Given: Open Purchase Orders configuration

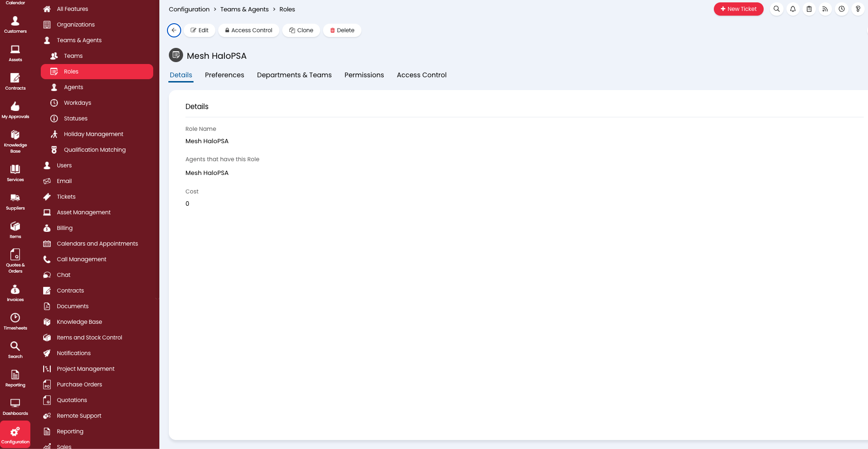Looking at the screenshot, I should coord(97,385).
